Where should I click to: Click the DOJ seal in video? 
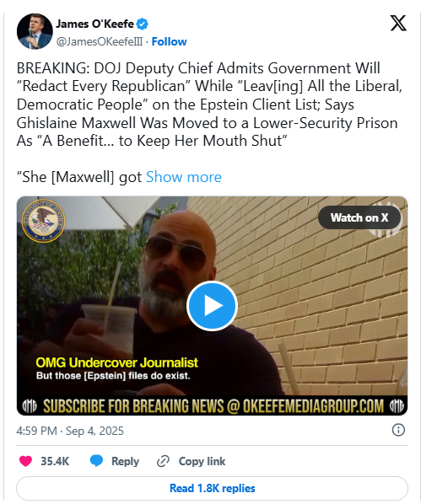pos(43,221)
